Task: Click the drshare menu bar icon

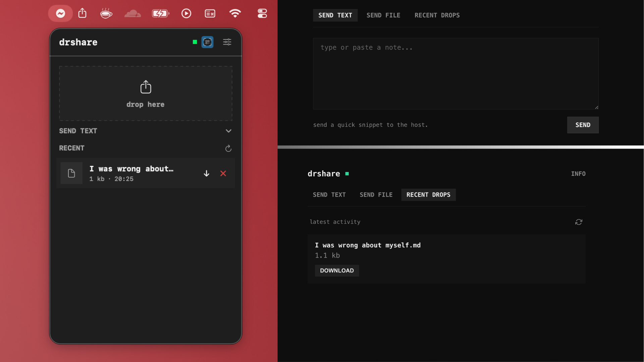Action: pyautogui.click(x=60, y=14)
